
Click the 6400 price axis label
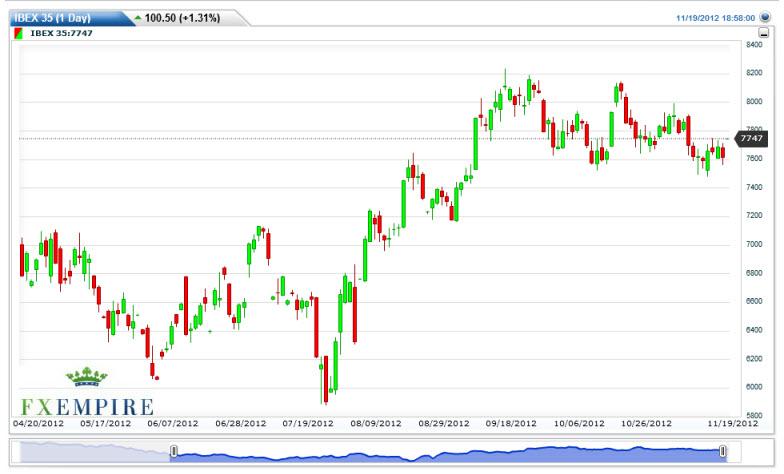coord(754,330)
